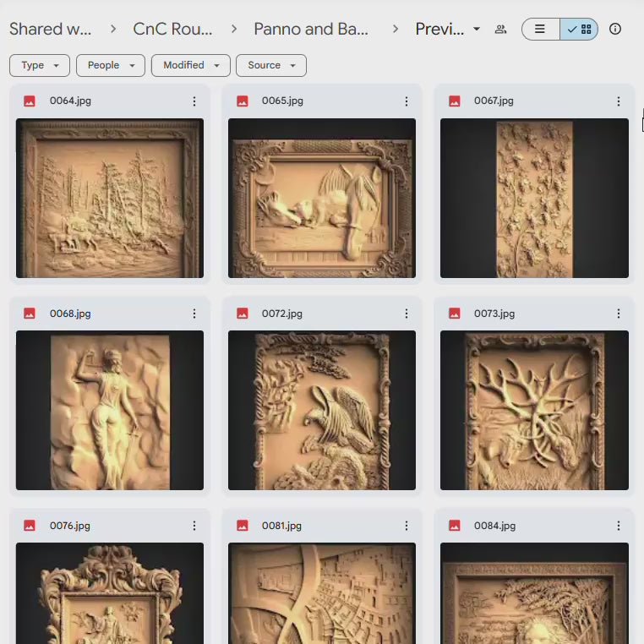
Task: Open the Source filter dropdown
Action: pyautogui.click(x=271, y=65)
